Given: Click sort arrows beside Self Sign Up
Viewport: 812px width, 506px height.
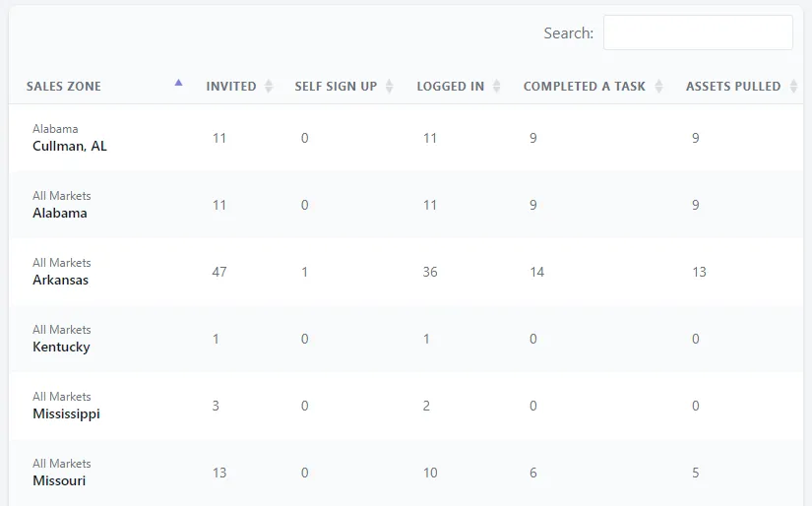Looking at the screenshot, I should (x=389, y=87).
